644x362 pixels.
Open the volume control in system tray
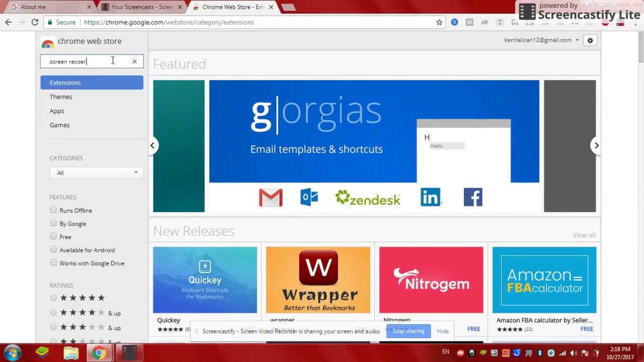pyautogui.click(x=574, y=353)
